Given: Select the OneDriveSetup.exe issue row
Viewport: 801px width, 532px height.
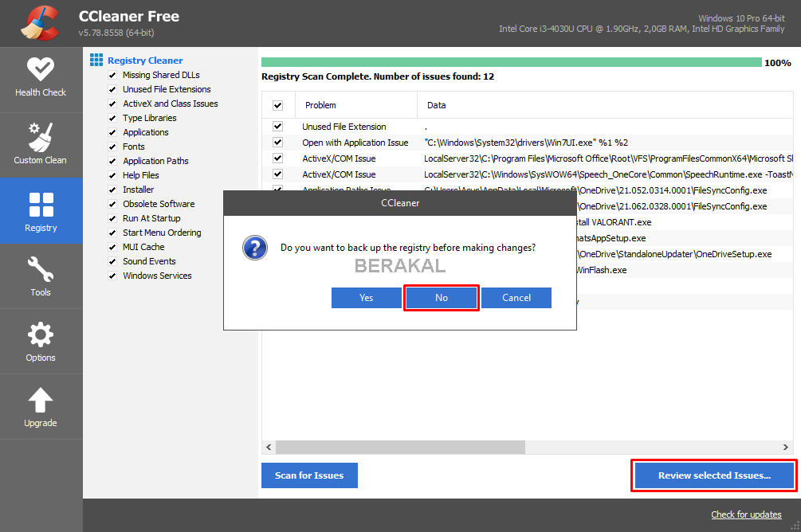Looking at the screenshot, I should click(685, 254).
